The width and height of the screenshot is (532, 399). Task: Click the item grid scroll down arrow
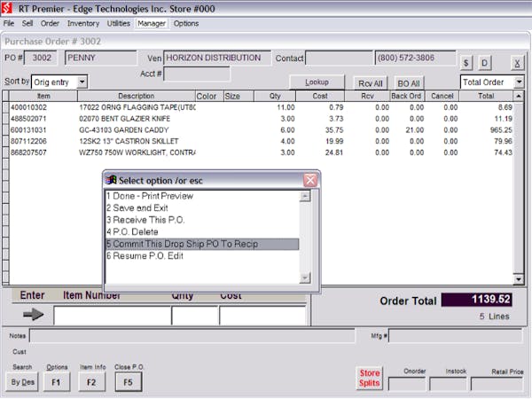coord(518,279)
